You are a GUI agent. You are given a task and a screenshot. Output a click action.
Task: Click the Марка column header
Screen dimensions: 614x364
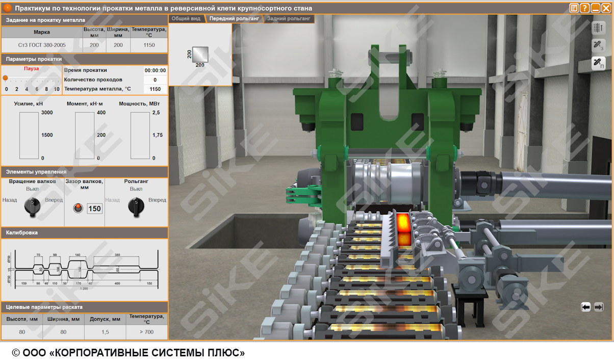click(42, 32)
